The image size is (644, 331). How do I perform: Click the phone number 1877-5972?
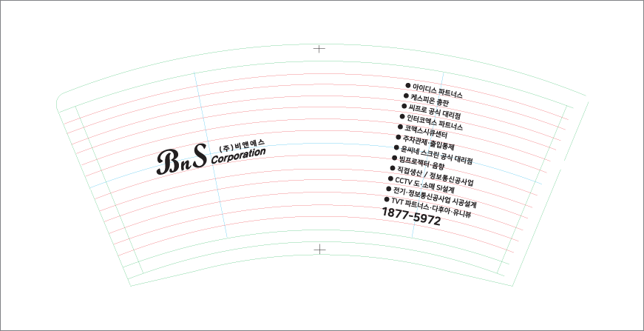pos(411,216)
